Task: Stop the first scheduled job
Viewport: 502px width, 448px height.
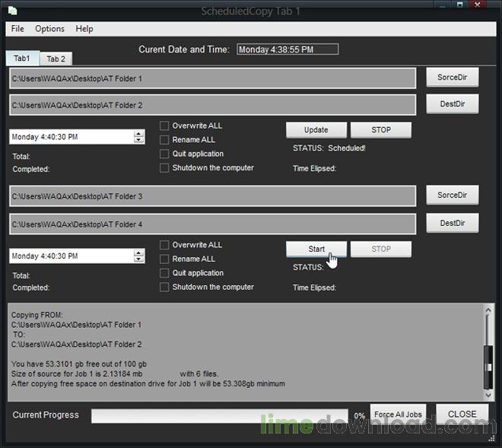Action: (380, 130)
